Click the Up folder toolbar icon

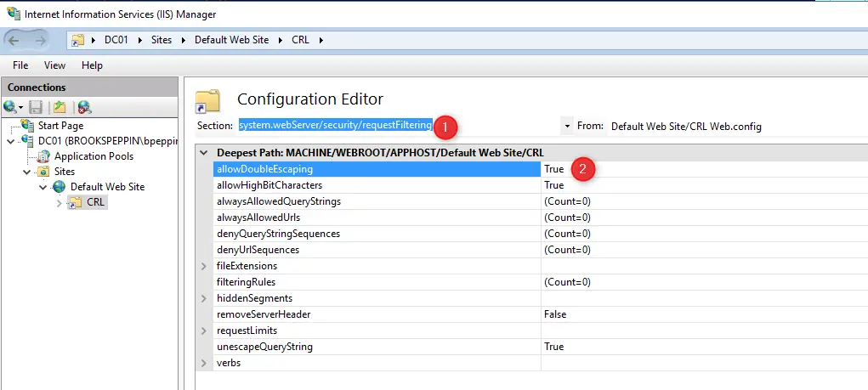pos(60,107)
